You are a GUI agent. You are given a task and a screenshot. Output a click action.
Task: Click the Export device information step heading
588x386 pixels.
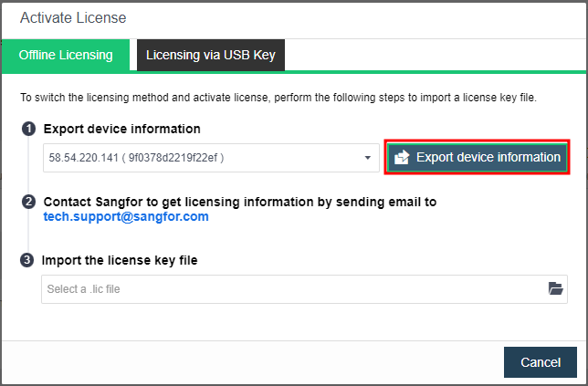pos(121,129)
